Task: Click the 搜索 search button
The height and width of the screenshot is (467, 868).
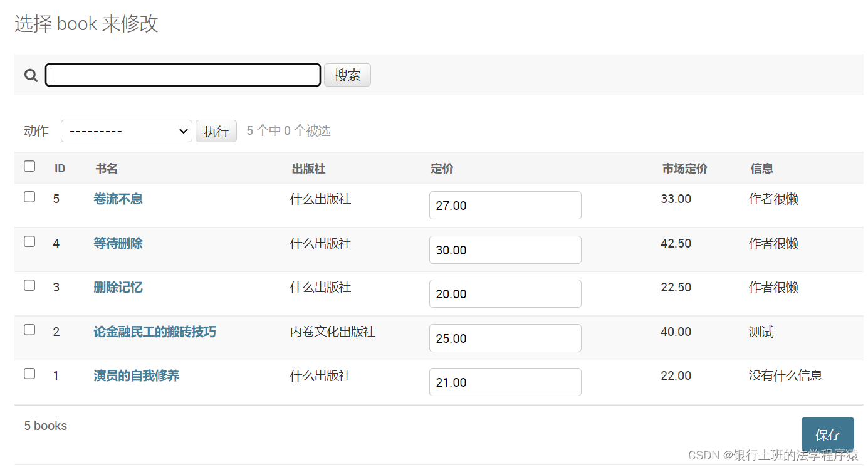Action: click(347, 75)
